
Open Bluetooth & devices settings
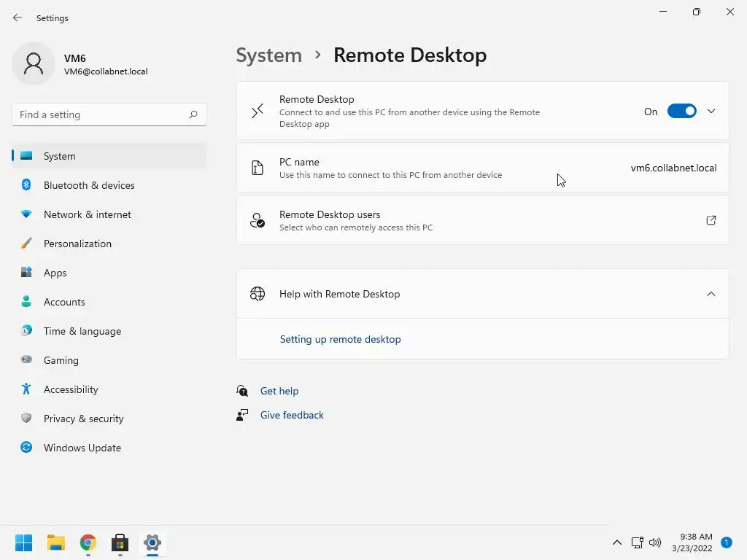pyautogui.click(x=89, y=185)
